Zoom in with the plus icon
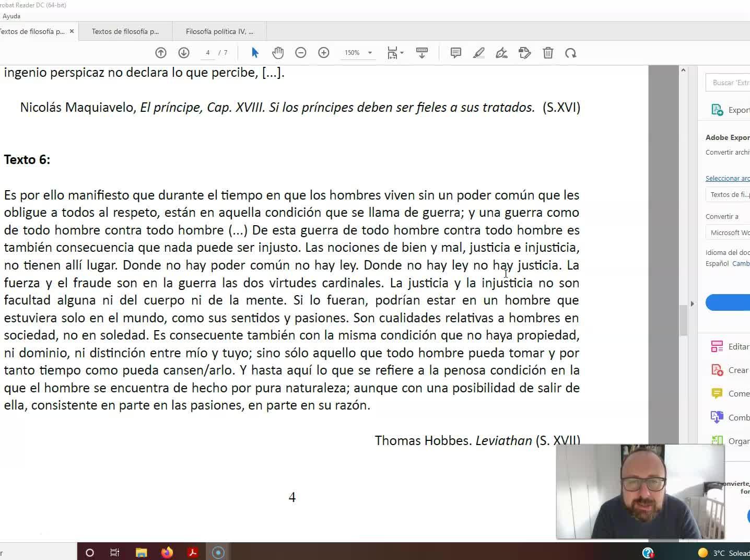The height and width of the screenshot is (560, 750). [324, 53]
